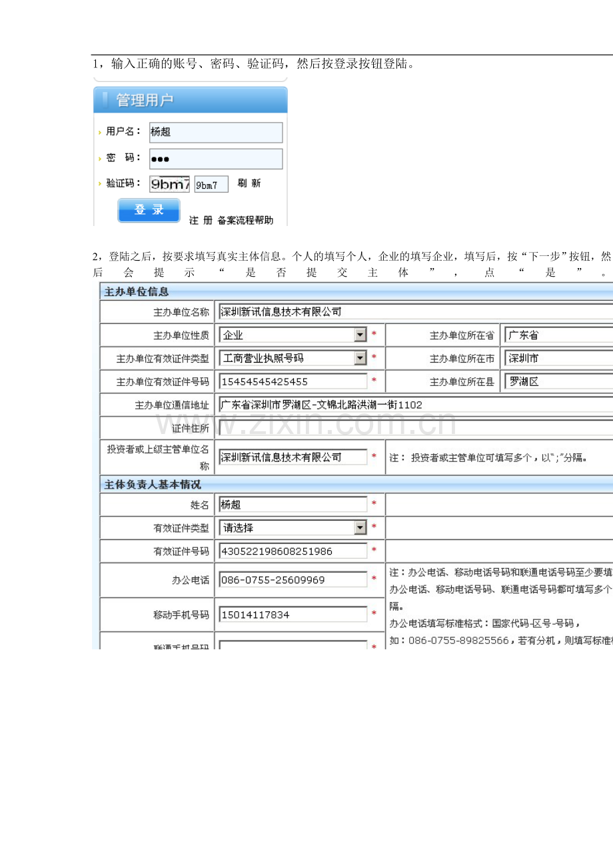
Task: Click the 用户名 username input field
Action: (215, 132)
